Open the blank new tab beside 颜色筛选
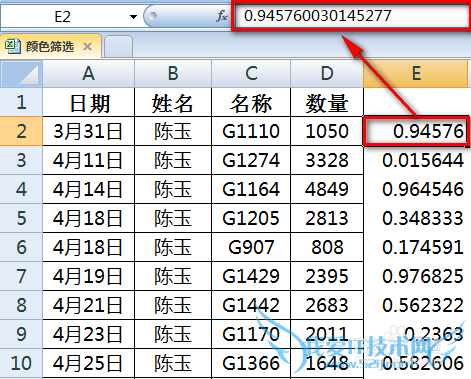Screen dimensions: 471x379 click(118, 46)
